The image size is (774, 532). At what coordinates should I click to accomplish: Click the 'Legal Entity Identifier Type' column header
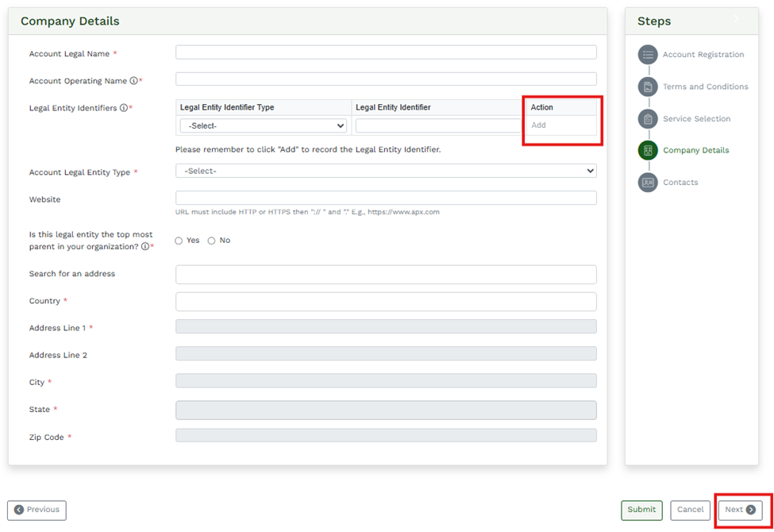(x=227, y=107)
